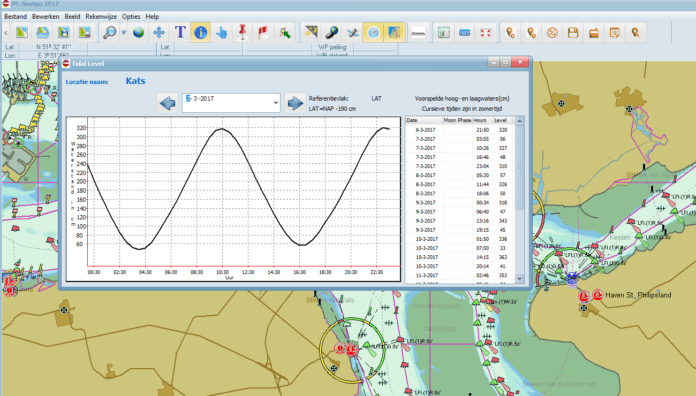Click the orange save route icon

click(x=573, y=32)
